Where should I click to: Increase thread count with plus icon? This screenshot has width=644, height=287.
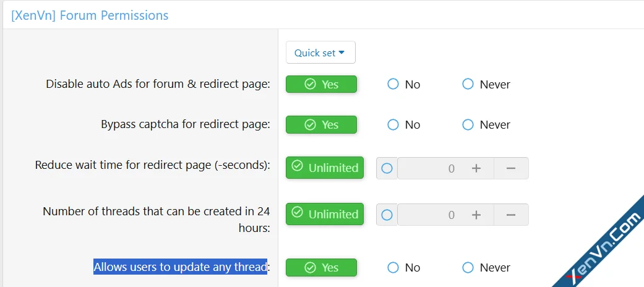pos(476,215)
